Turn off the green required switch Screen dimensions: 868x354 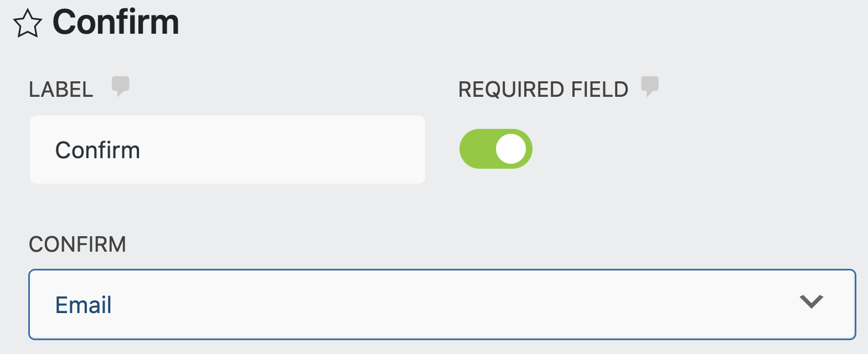pyautogui.click(x=495, y=148)
